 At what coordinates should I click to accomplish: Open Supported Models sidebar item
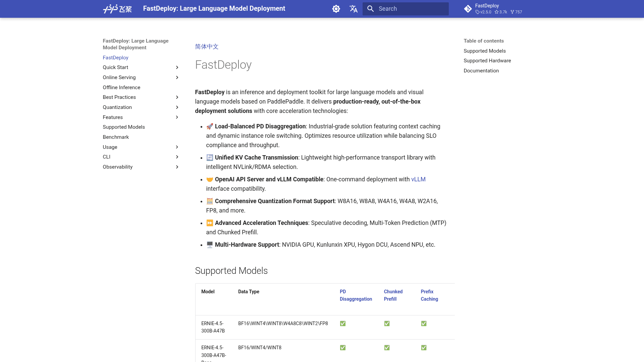pyautogui.click(x=124, y=127)
